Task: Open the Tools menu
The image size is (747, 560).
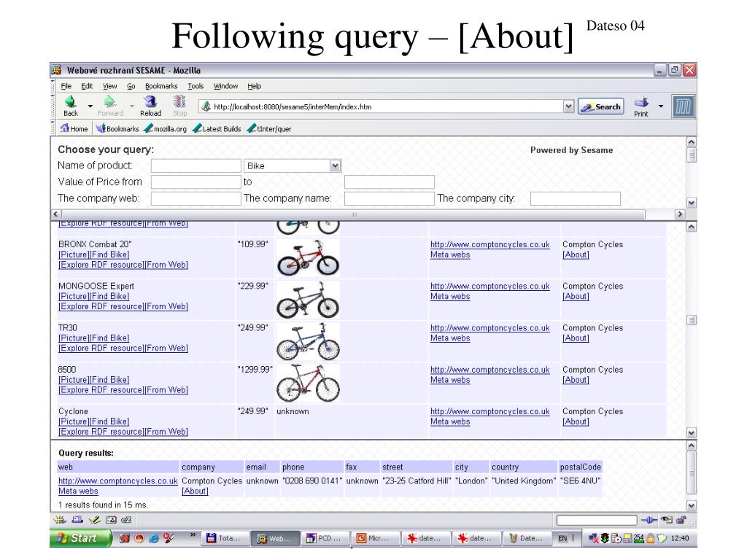Action: (x=196, y=86)
